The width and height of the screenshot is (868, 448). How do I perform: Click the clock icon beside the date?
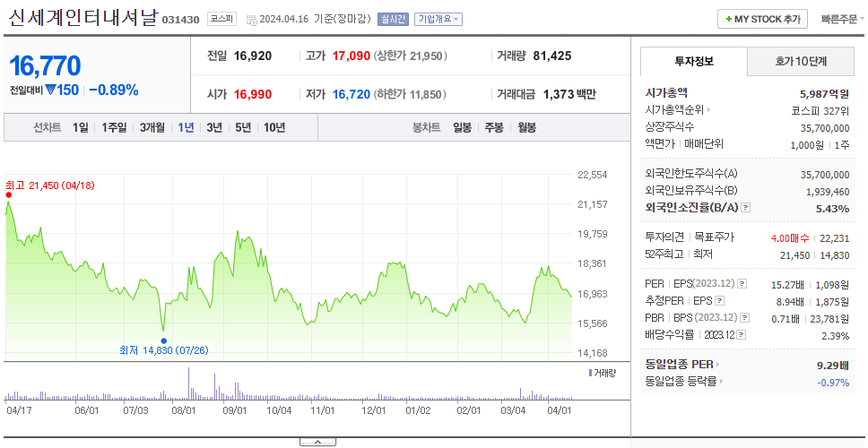pyautogui.click(x=251, y=20)
